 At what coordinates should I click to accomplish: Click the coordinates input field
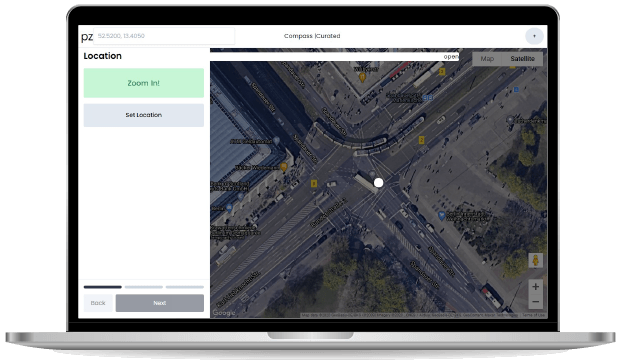[x=164, y=36]
